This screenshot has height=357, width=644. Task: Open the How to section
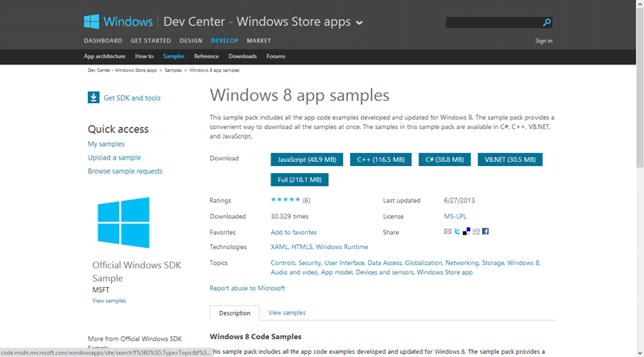[x=144, y=56]
